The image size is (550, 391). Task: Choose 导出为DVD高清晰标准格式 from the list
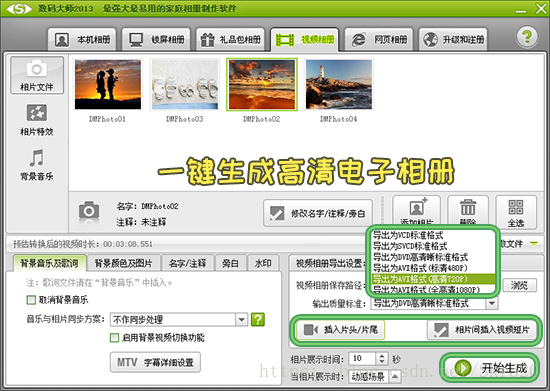(x=433, y=257)
